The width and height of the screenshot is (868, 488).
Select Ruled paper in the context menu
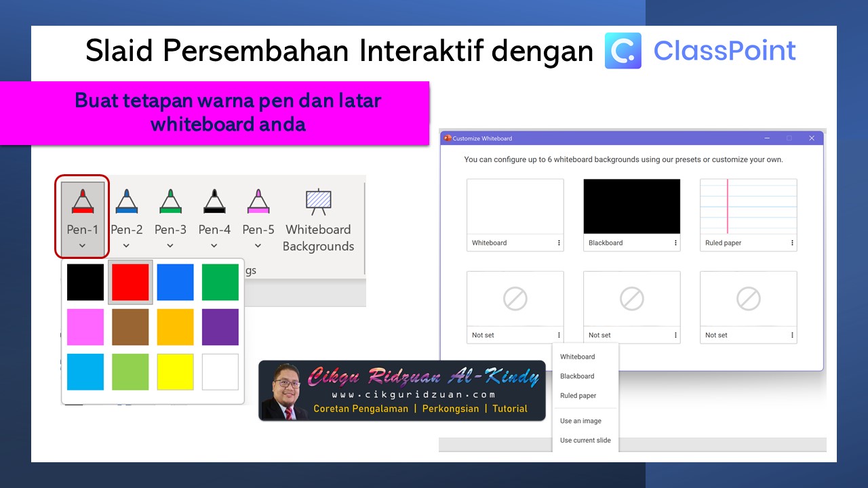[578, 396]
